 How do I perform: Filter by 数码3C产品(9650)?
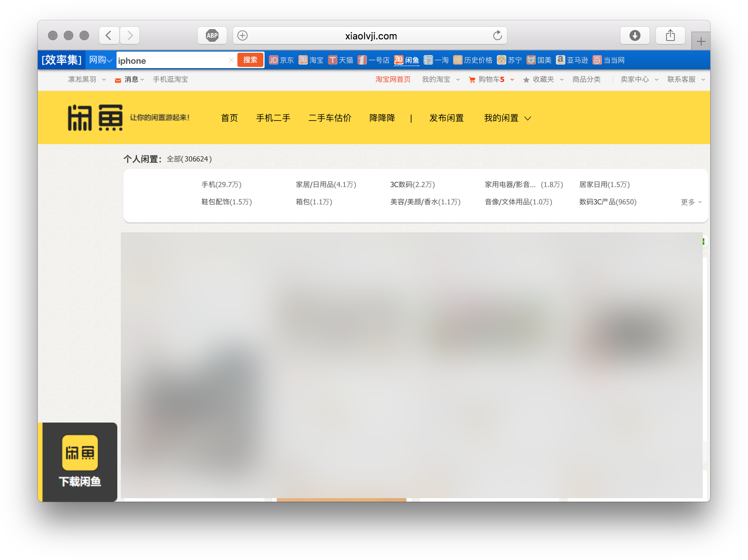[608, 202]
